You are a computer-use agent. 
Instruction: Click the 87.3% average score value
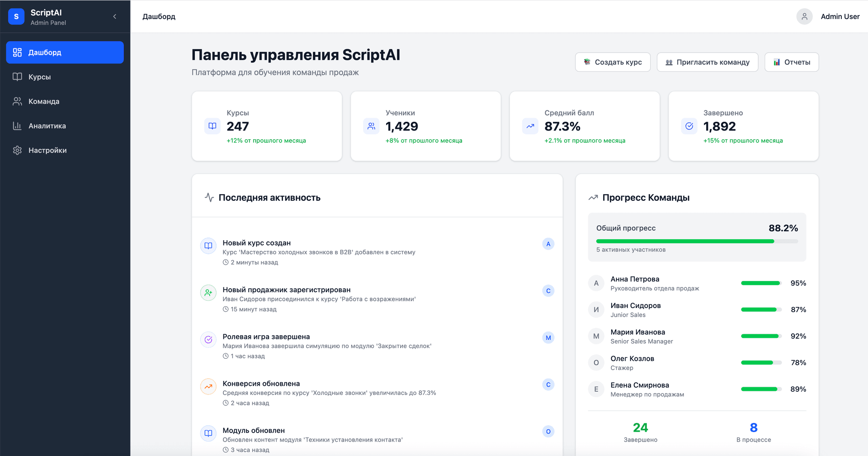coord(562,127)
